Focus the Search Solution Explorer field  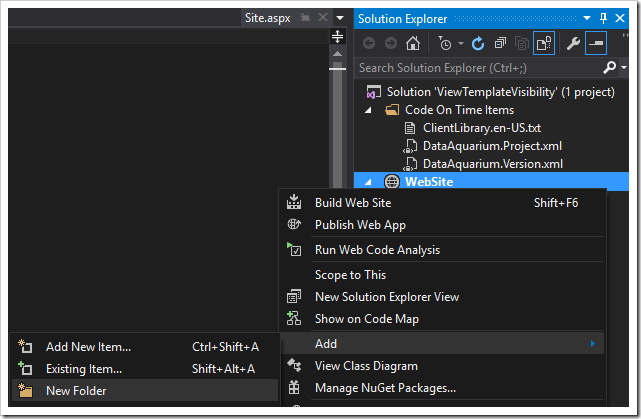point(478,67)
